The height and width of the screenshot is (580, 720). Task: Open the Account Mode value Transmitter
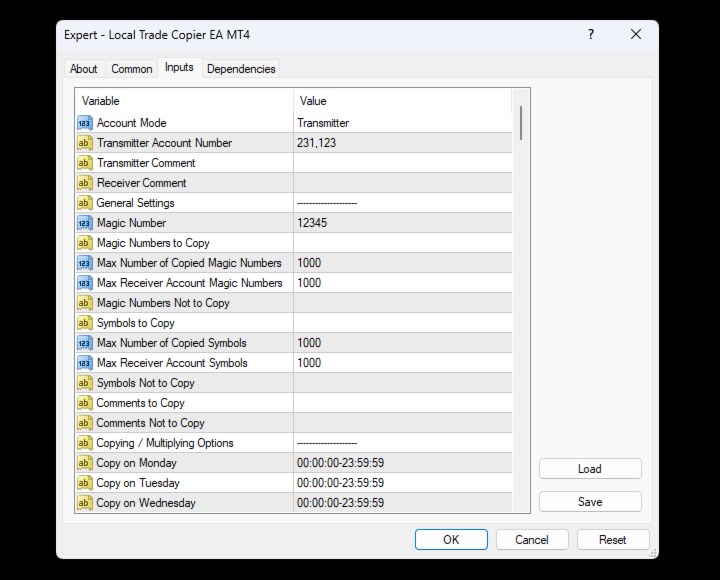(402, 123)
